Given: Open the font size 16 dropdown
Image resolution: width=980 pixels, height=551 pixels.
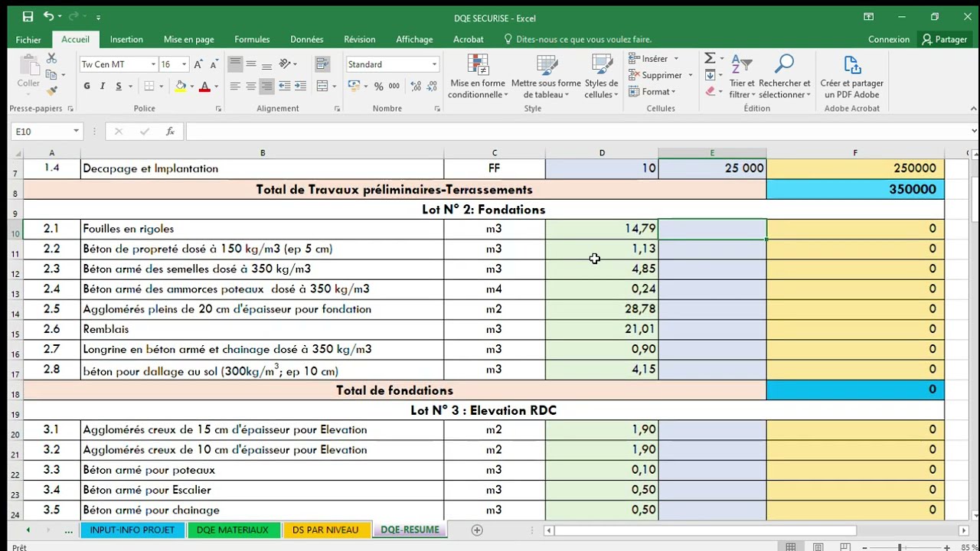Looking at the screenshot, I should [x=184, y=64].
